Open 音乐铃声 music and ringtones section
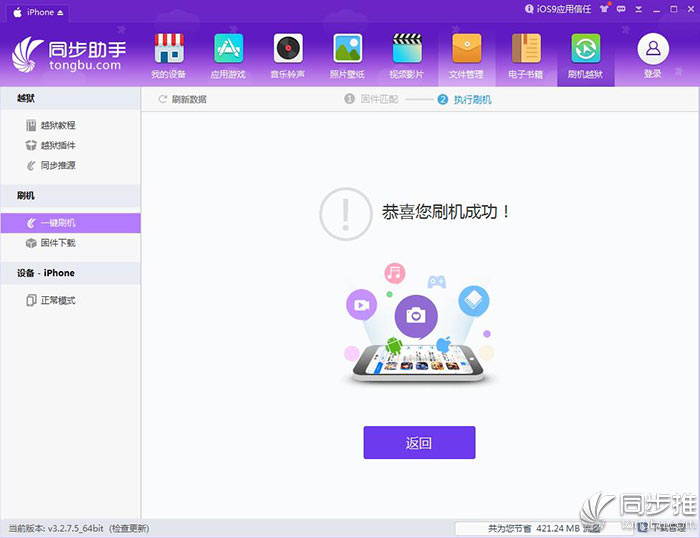 [288, 56]
